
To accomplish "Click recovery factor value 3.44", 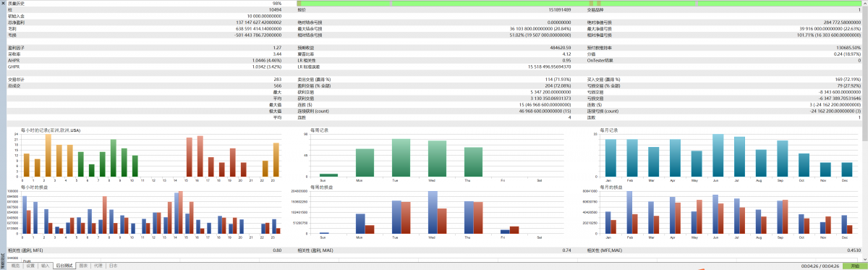I will point(278,54).
